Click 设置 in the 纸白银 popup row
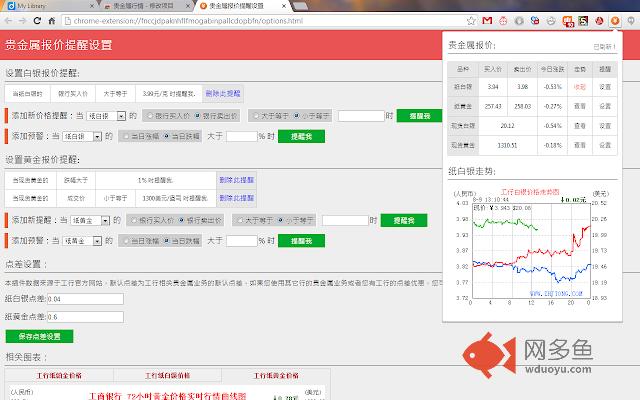The image size is (640, 400). click(x=605, y=87)
